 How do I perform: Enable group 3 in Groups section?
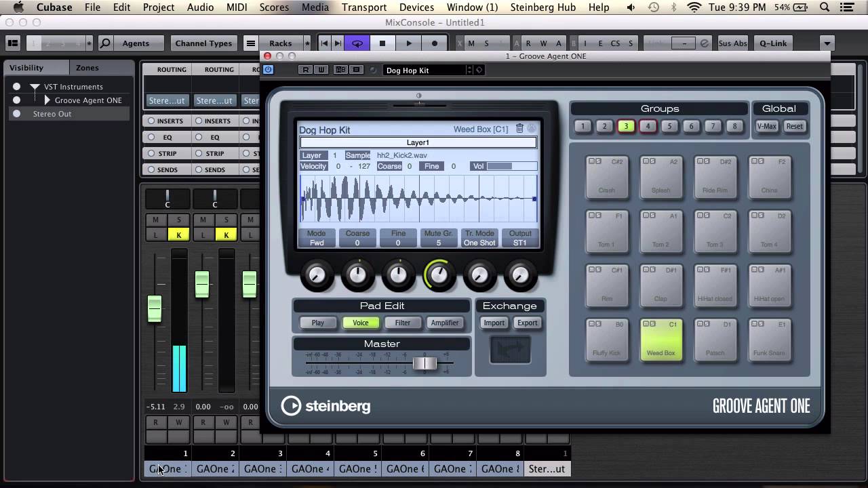coord(626,126)
